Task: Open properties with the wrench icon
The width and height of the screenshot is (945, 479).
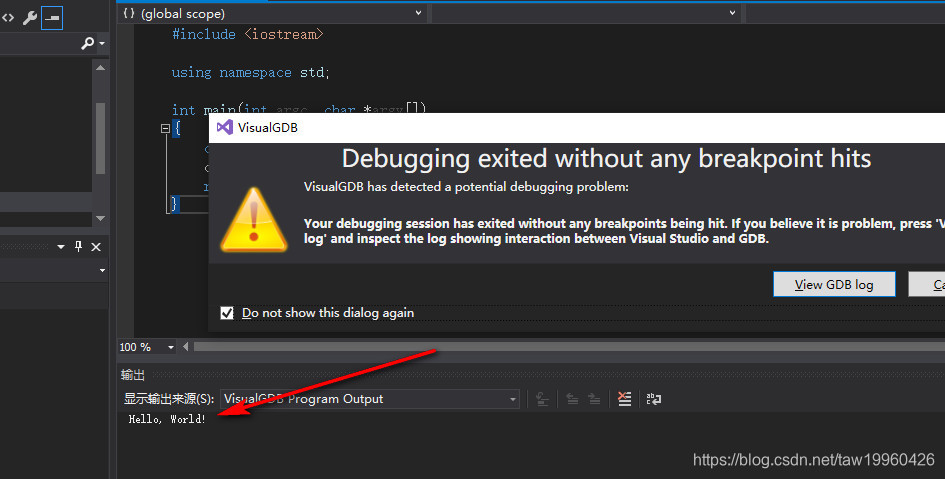Action: [x=30, y=18]
